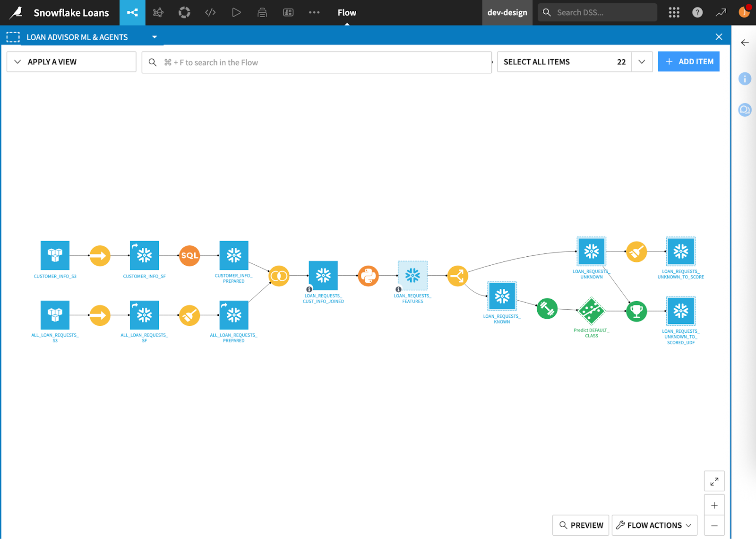Viewport: 756px width, 539px height.
Task: Select the ALL_LOAN_REQUESTS_S3 dataset node
Action: [x=55, y=315]
